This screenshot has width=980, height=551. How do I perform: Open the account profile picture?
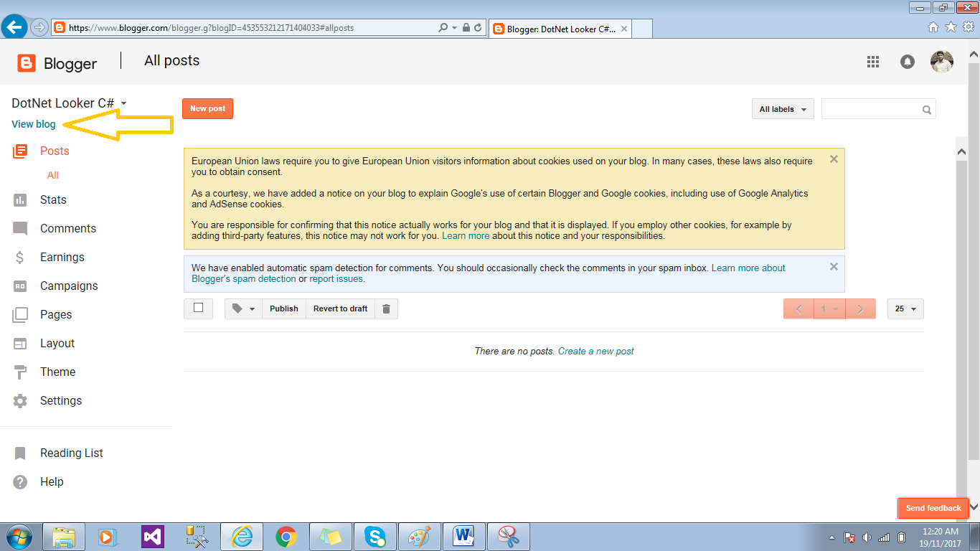942,62
